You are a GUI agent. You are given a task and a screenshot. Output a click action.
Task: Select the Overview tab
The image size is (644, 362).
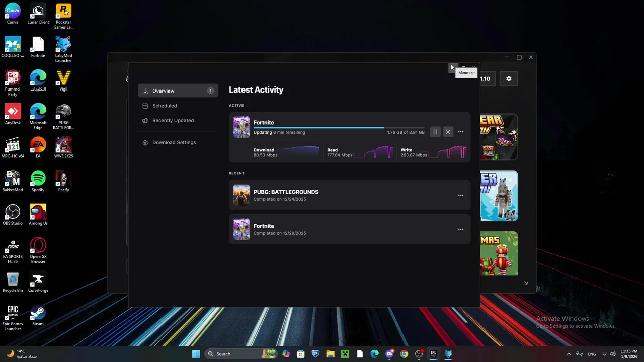point(178,90)
